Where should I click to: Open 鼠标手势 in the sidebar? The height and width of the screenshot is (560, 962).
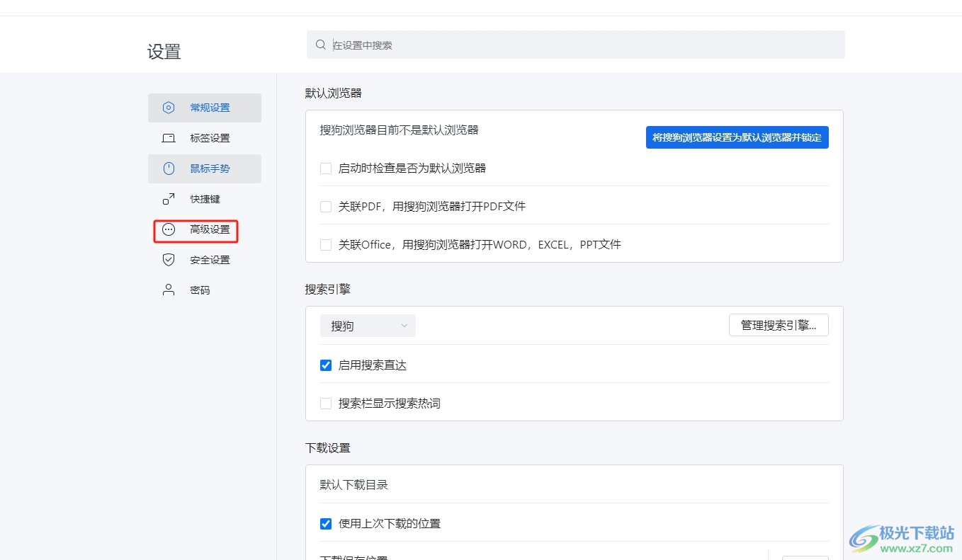pos(205,168)
